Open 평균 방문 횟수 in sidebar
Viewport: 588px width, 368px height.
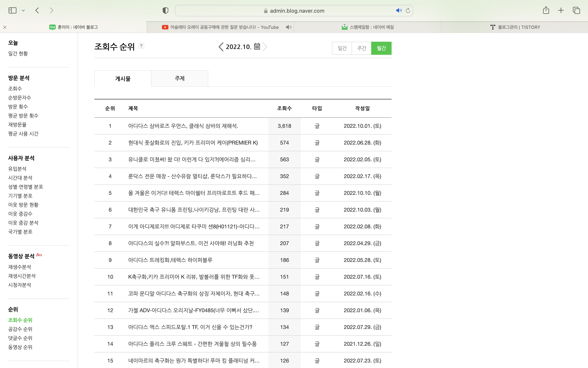(x=23, y=116)
